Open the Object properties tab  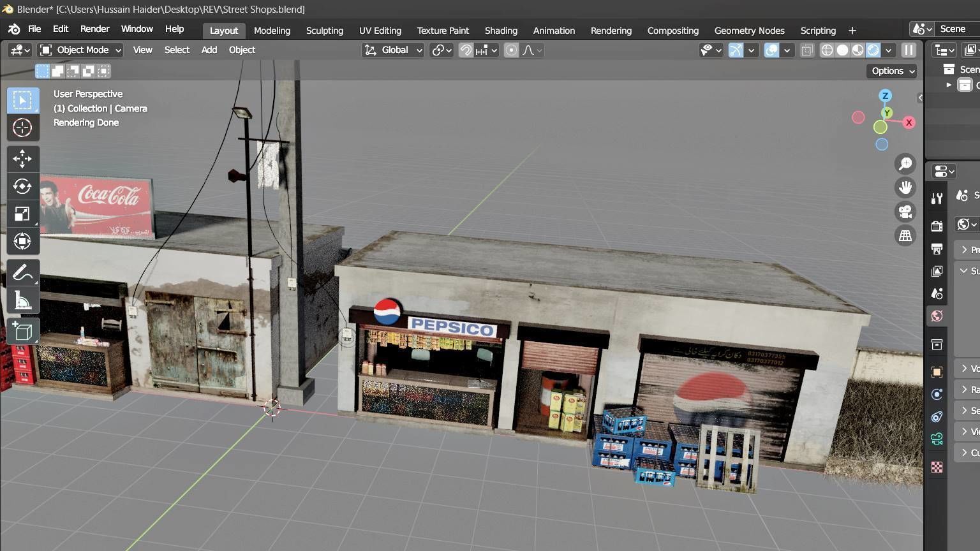click(x=937, y=372)
